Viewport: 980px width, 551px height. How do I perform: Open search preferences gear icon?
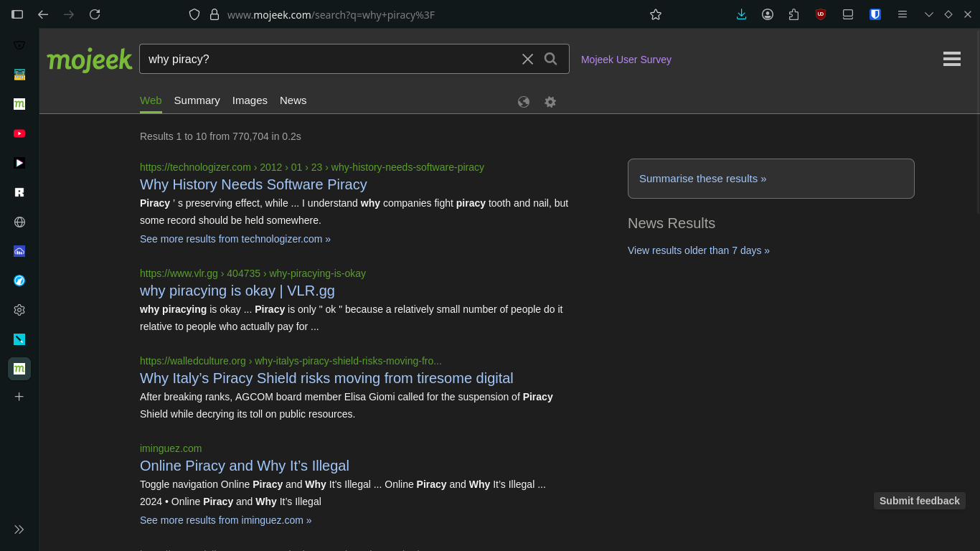(550, 102)
